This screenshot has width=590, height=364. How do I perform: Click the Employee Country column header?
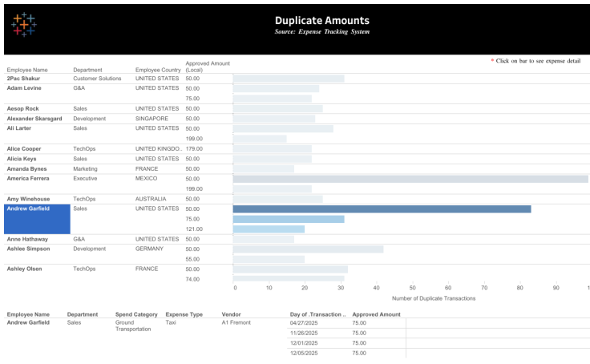coord(158,70)
